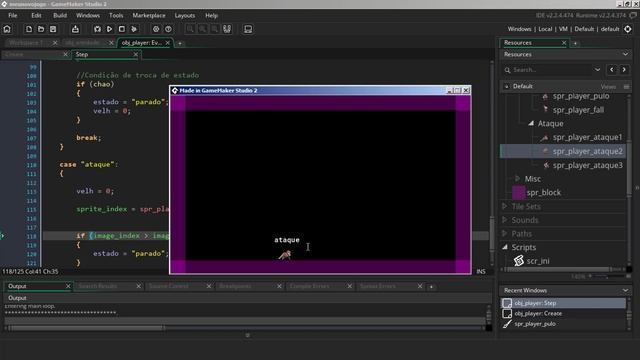Collapse the Resources panel chevron
The image size is (640, 360).
[625, 54]
